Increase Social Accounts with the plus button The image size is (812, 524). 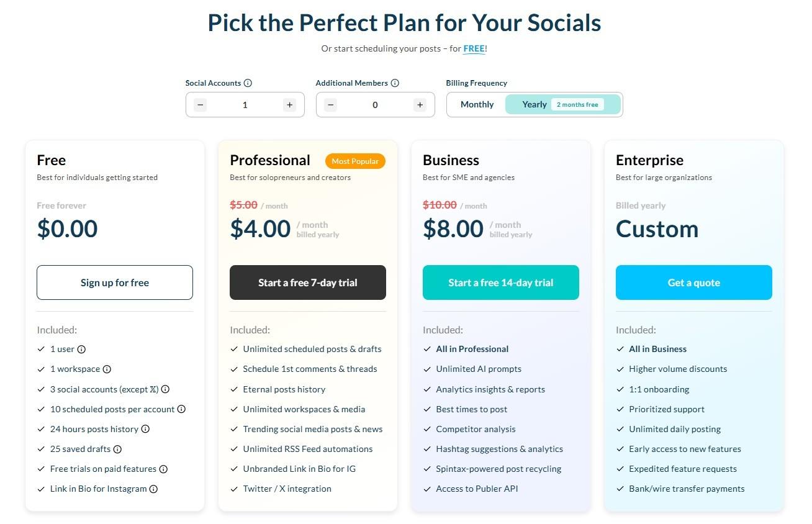289,104
